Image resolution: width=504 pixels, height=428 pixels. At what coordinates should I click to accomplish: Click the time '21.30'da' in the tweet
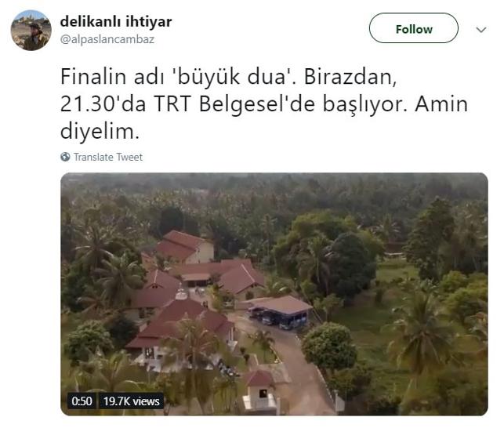(103, 104)
